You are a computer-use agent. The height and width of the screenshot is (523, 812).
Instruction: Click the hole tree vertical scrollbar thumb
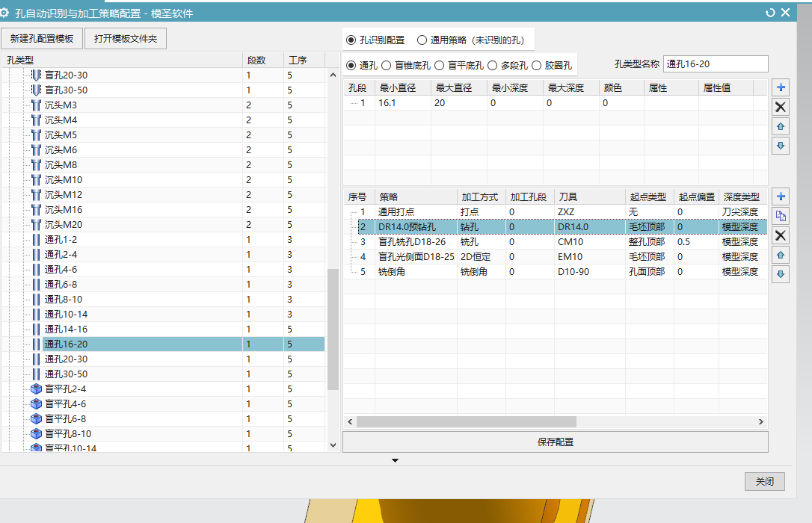333,329
